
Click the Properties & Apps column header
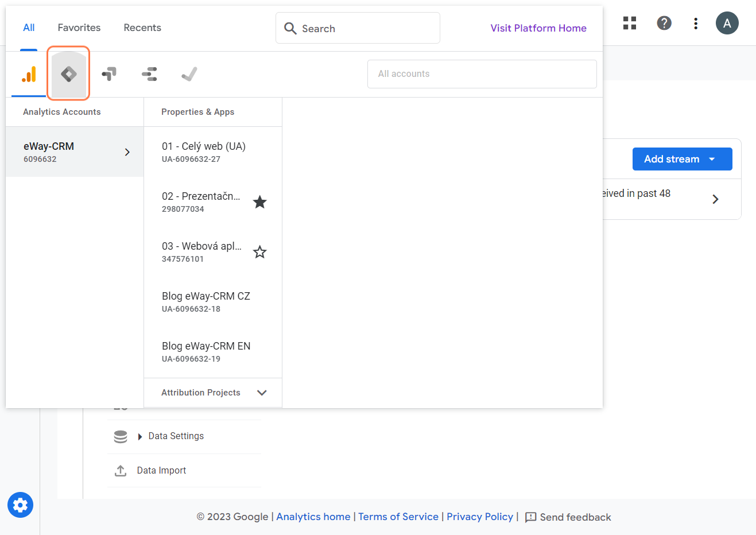tap(198, 112)
